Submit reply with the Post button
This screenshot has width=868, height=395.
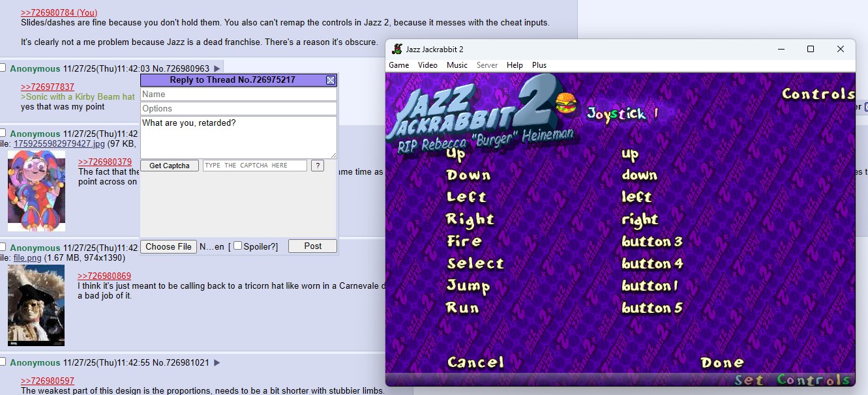coord(312,246)
